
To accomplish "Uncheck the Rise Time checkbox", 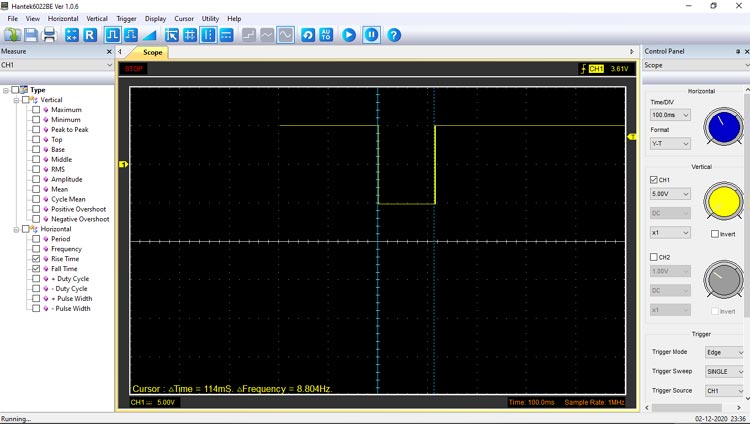I will coord(36,259).
